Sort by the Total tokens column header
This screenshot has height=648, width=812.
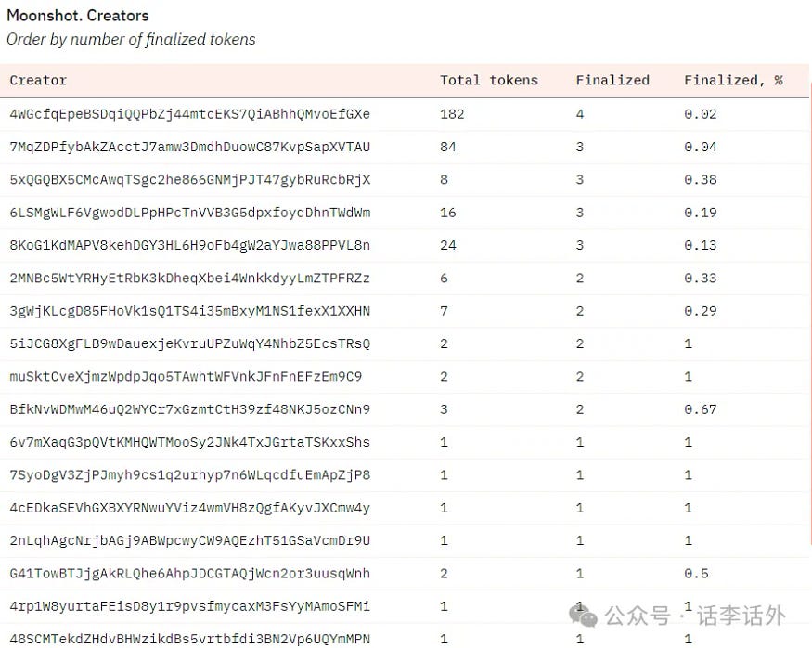(x=488, y=81)
